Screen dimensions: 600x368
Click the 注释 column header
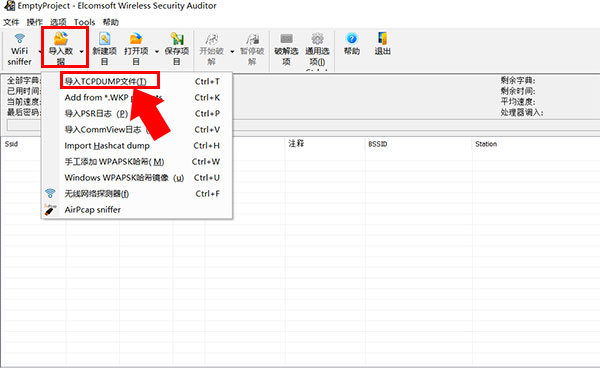click(x=296, y=143)
